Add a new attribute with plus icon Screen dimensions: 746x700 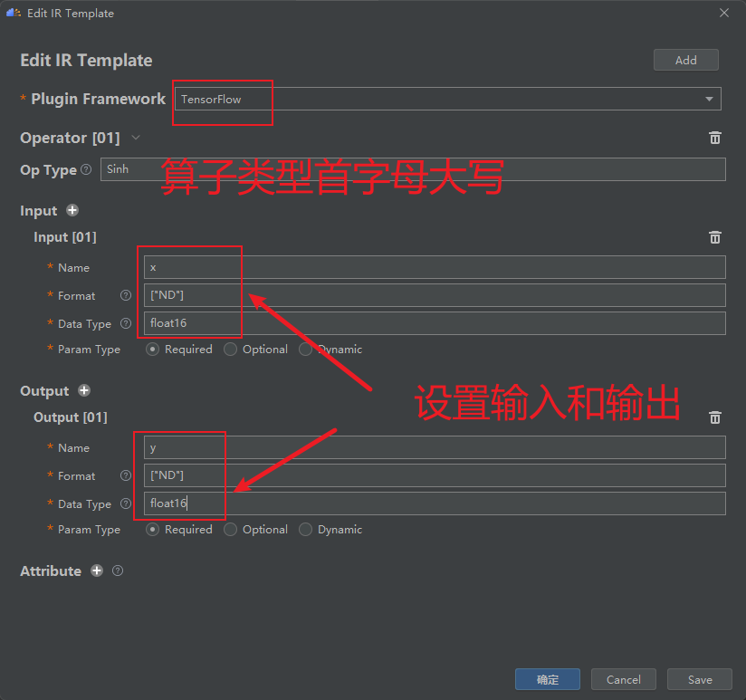pos(97,571)
